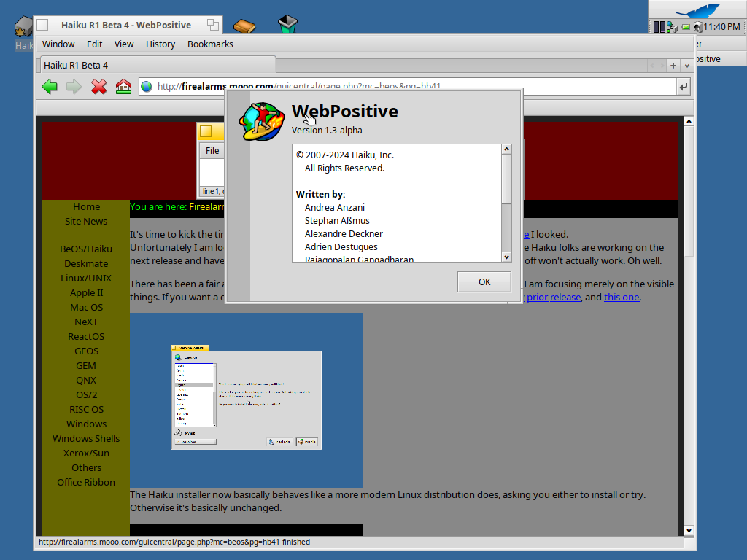Click the page scrollbar down arrow
Viewport: 747px width, 560px height.
tap(689, 531)
